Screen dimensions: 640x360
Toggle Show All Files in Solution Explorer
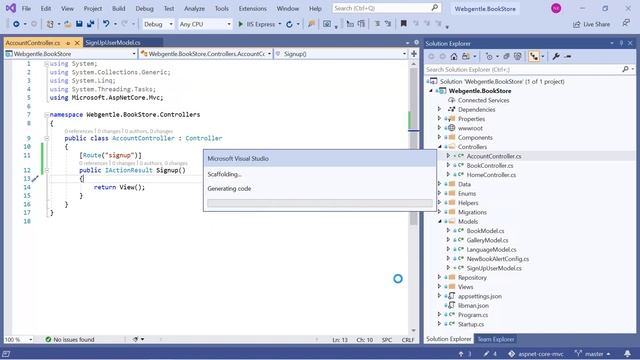(518, 56)
